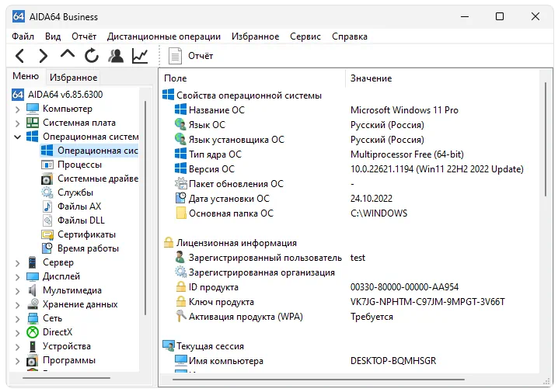Click the DESKTOP-BQMHSGR computer name value
The image size is (558, 392).
coord(393,361)
